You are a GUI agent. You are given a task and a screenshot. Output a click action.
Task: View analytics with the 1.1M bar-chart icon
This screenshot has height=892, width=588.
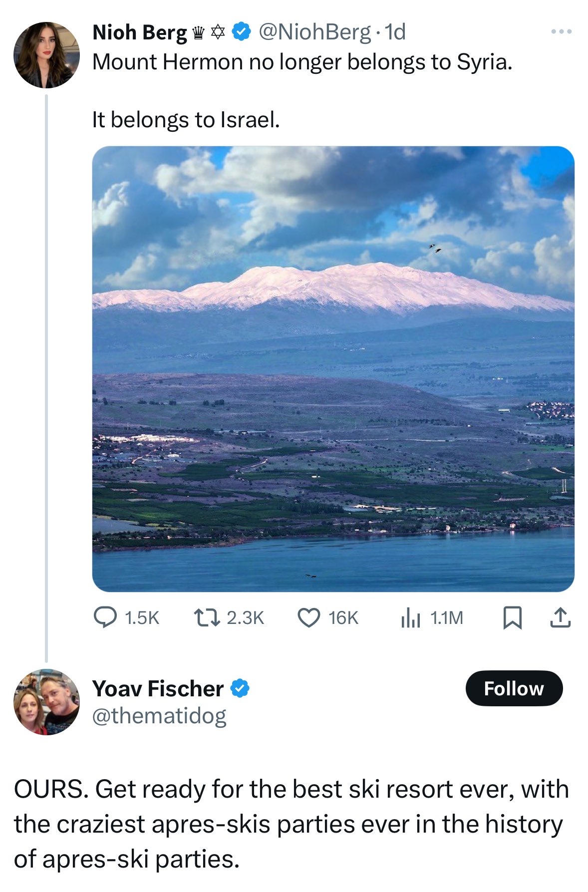click(410, 618)
